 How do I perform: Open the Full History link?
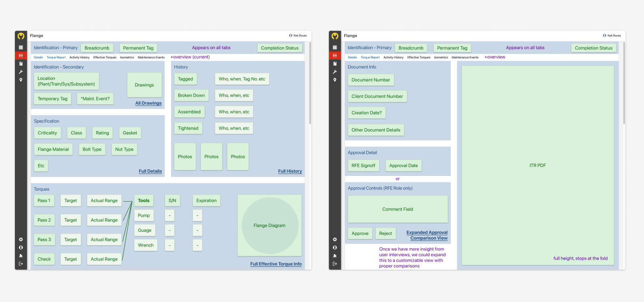coord(290,171)
